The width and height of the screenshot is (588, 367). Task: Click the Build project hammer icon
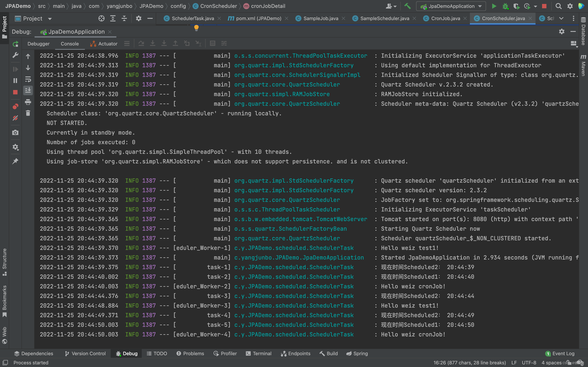408,6
